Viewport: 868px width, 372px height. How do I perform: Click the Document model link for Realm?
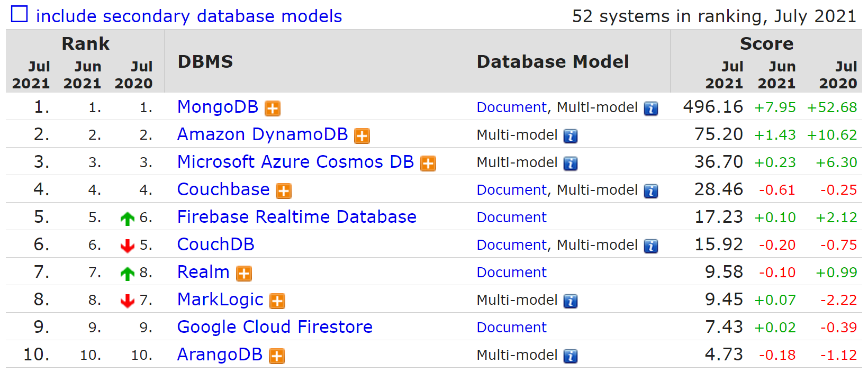pos(511,273)
